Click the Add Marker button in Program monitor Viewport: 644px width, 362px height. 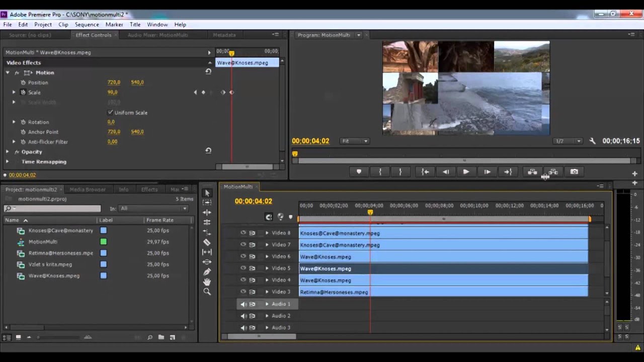pyautogui.click(x=359, y=172)
